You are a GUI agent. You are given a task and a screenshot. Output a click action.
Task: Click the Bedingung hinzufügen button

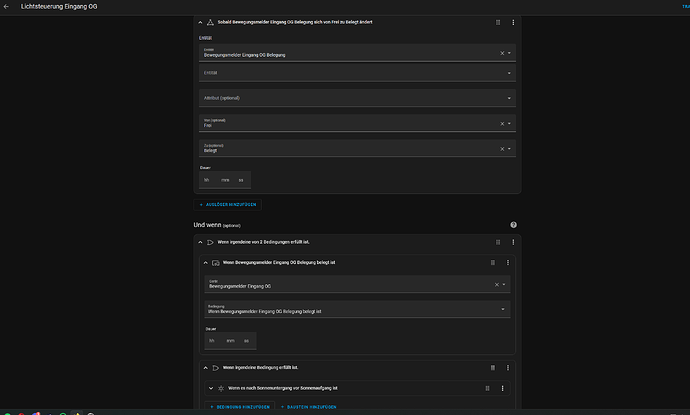(x=240, y=407)
